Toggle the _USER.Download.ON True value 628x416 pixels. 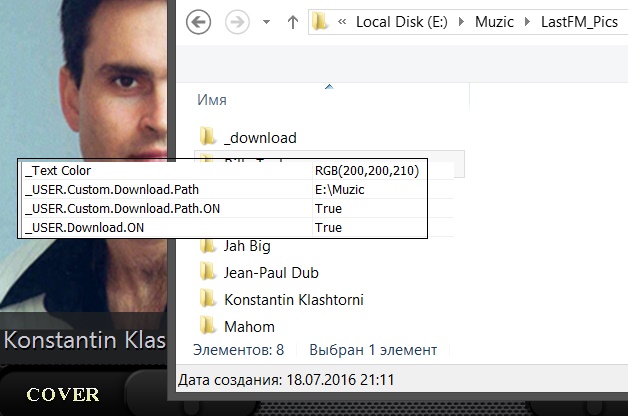pos(328,228)
